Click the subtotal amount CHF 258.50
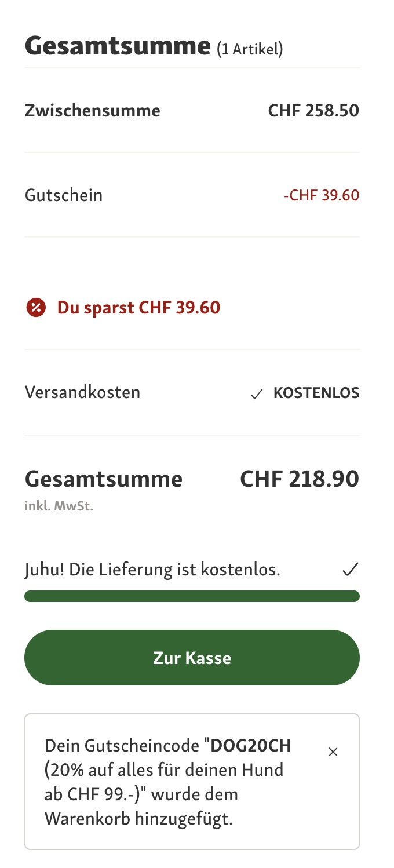The height and width of the screenshot is (868, 394). coord(313,110)
